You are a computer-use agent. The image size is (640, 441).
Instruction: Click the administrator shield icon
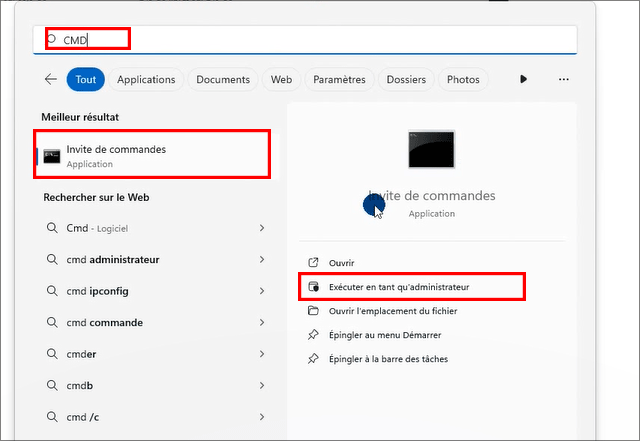(x=313, y=286)
